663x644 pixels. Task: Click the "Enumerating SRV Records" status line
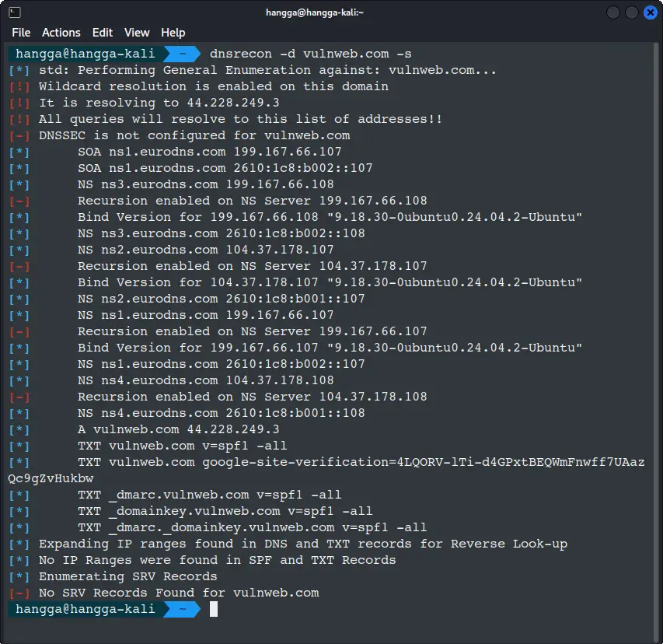pos(128,576)
